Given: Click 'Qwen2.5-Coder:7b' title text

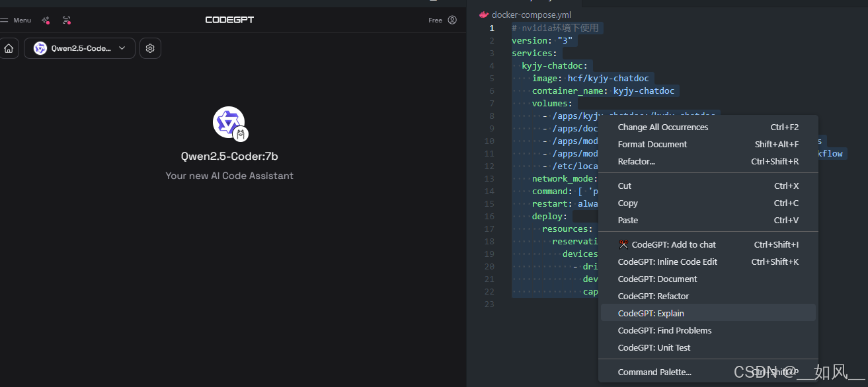Looking at the screenshot, I should [229, 157].
